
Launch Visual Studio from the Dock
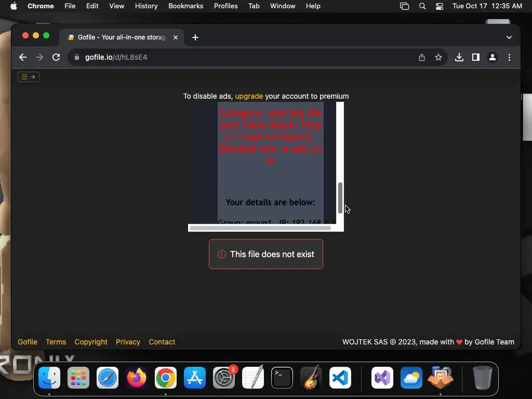click(x=382, y=378)
